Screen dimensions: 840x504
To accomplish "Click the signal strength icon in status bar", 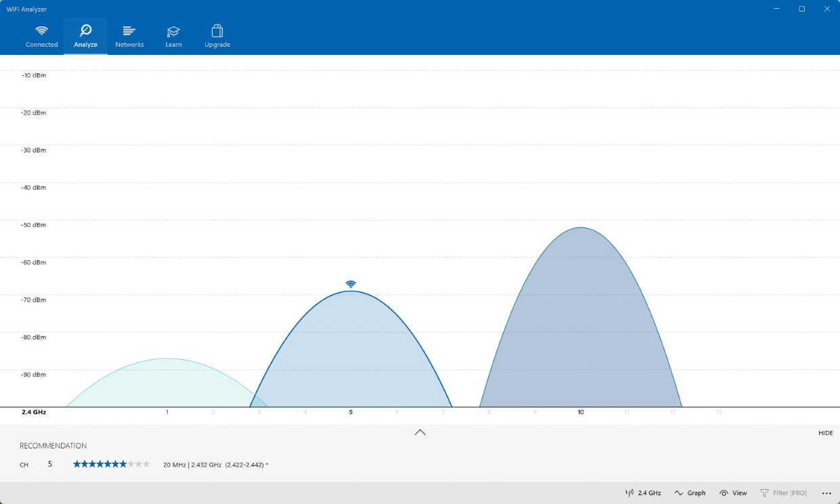I will pos(629,492).
